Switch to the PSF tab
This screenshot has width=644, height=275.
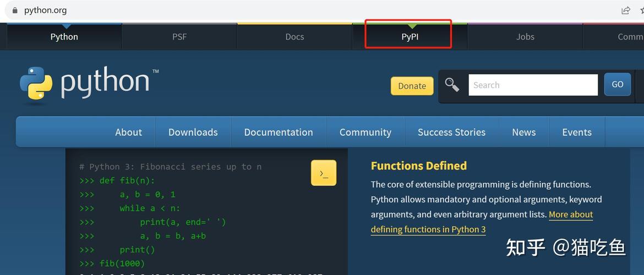[x=179, y=36]
